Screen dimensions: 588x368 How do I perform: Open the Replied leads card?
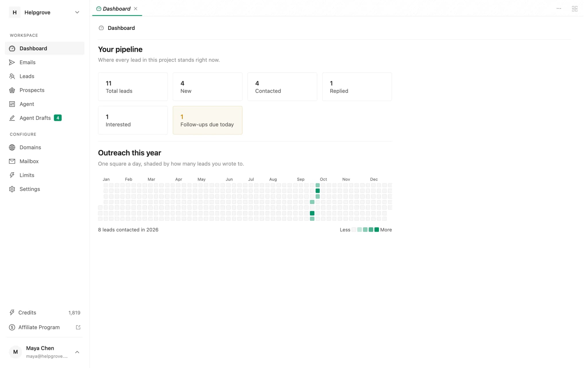point(357,87)
